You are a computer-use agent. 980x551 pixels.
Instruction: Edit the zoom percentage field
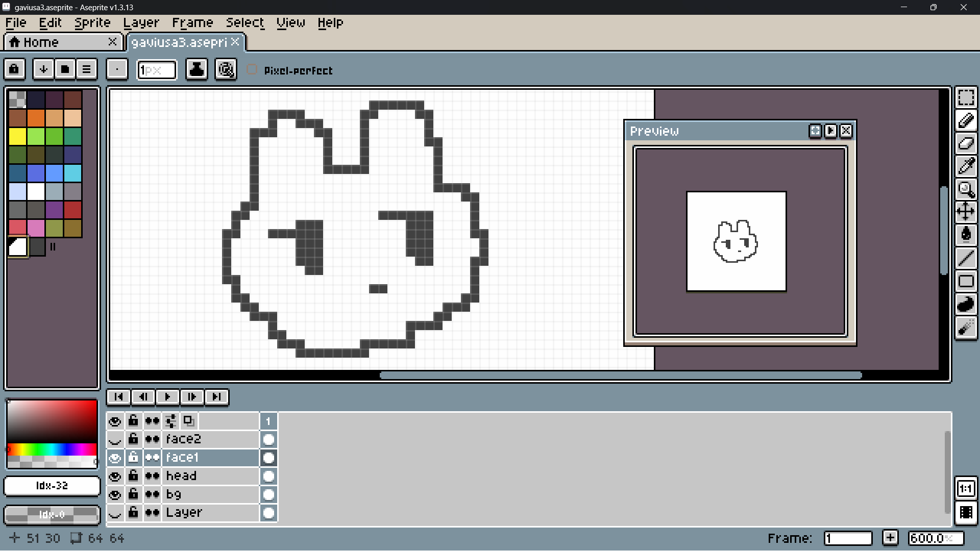point(935,538)
